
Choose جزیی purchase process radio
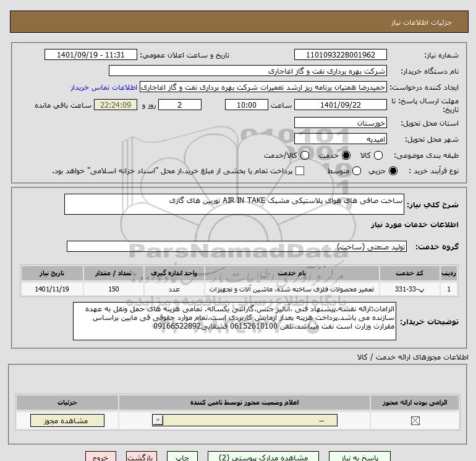[393, 171]
